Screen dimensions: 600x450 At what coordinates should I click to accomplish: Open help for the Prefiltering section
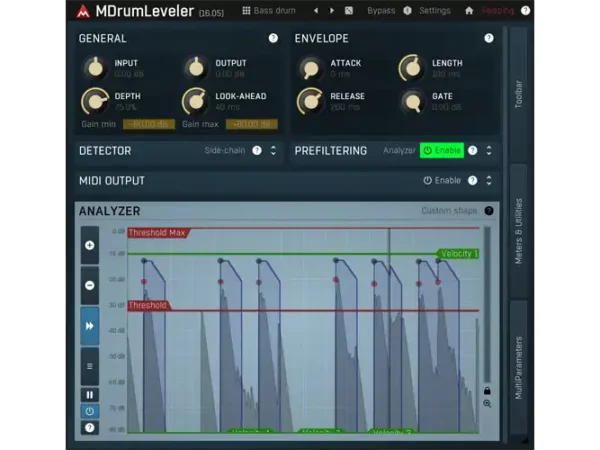click(473, 150)
